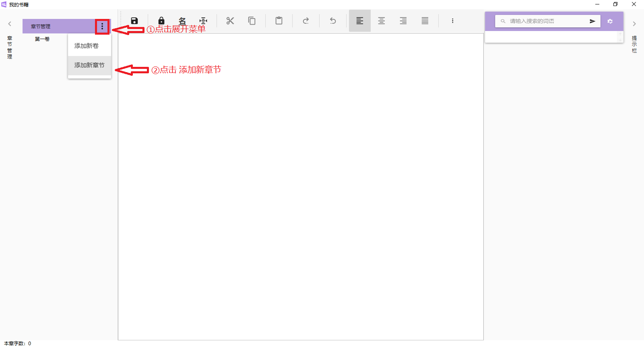Collapse left chapter panel with chevron

[10, 24]
